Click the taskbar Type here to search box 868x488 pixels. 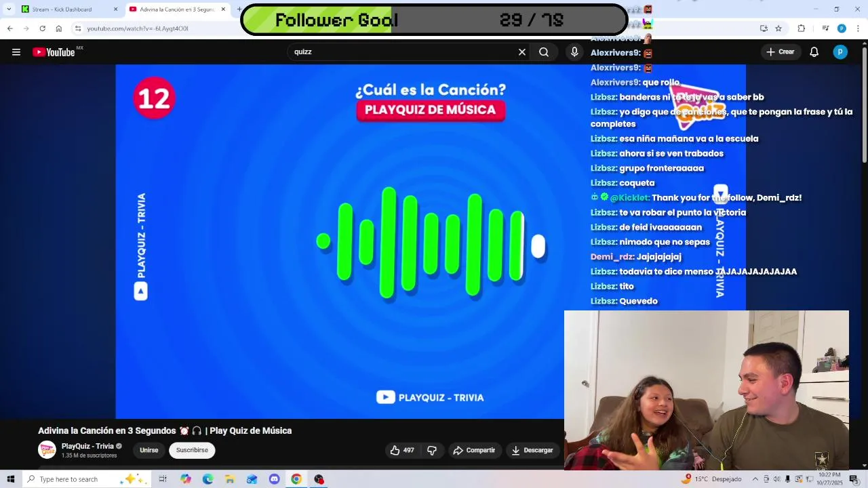click(88, 479)
